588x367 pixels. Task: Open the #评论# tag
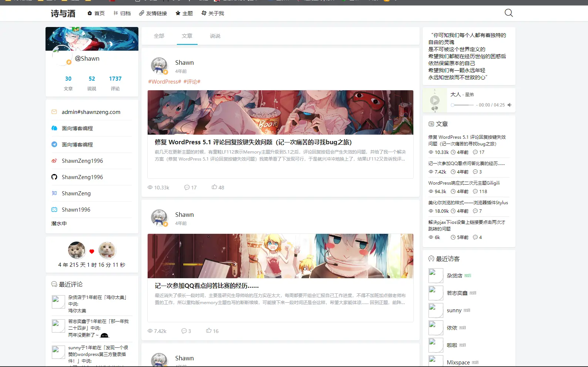coord(192,82)
